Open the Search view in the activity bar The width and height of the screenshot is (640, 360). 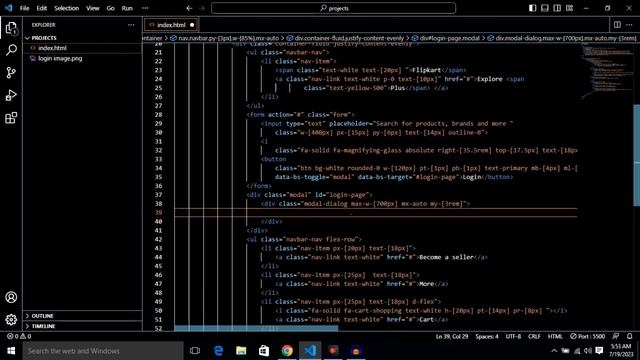coord(11,50)
